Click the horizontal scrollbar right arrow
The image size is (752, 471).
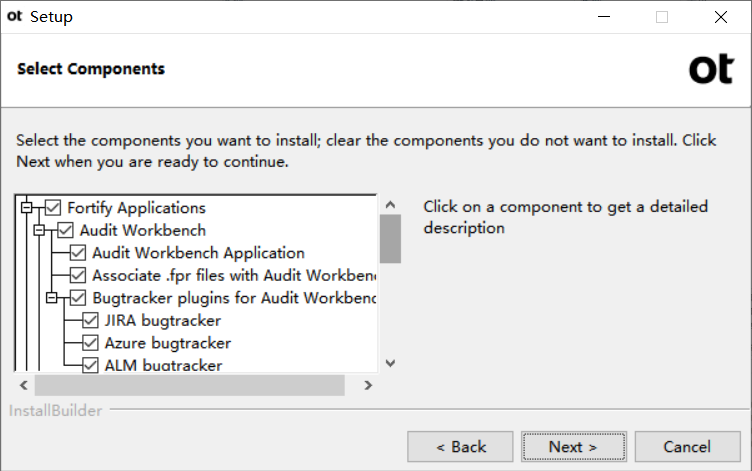(x=368, y=385)
